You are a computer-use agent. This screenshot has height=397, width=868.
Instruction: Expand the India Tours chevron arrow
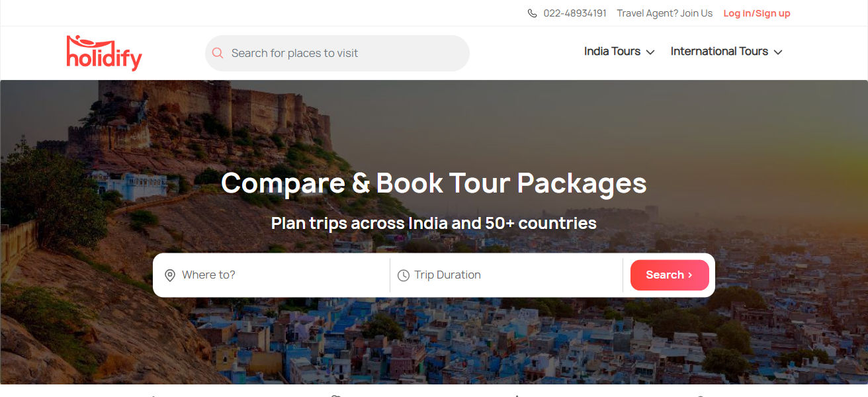pos(650,52)
